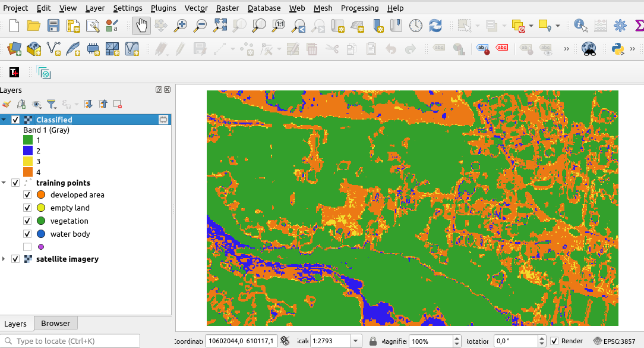
Task: Open the Raster menu
Action: pos(228,8)
